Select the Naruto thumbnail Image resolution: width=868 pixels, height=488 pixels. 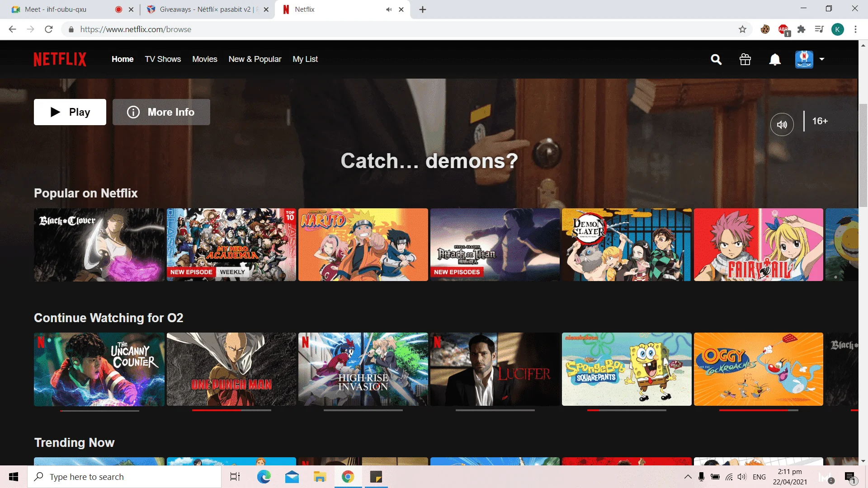363,245
